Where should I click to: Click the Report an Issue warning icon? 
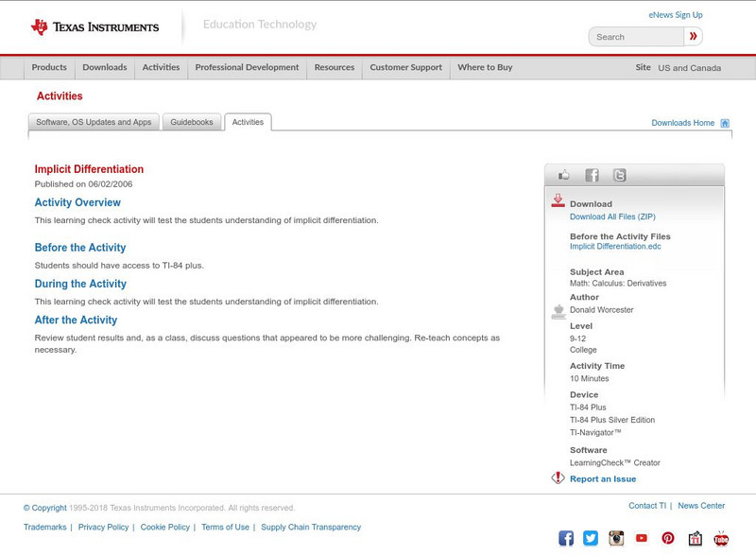(x=558, y=477)
